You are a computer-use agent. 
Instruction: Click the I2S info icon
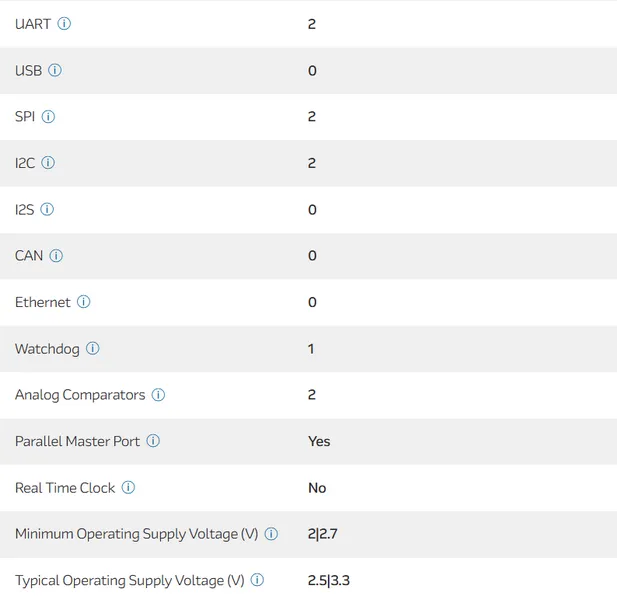47,209
